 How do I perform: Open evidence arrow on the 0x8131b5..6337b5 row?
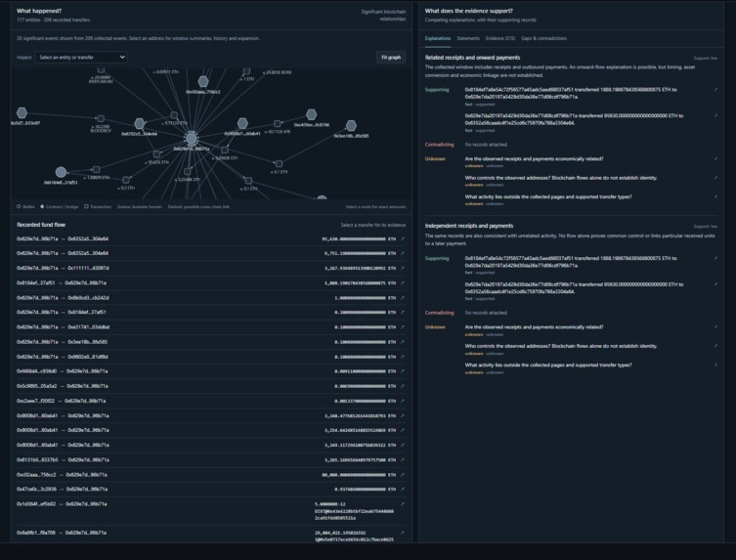coord(403,460)
